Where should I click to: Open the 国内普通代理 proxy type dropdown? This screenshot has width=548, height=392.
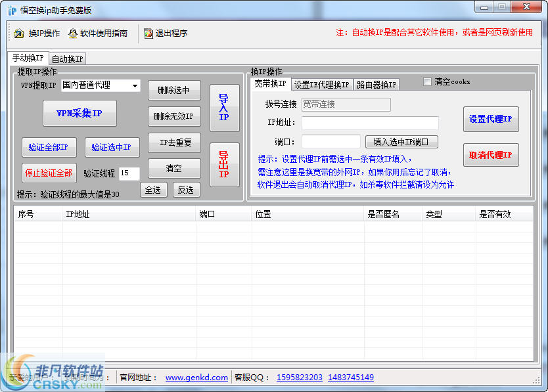(135, 85)
